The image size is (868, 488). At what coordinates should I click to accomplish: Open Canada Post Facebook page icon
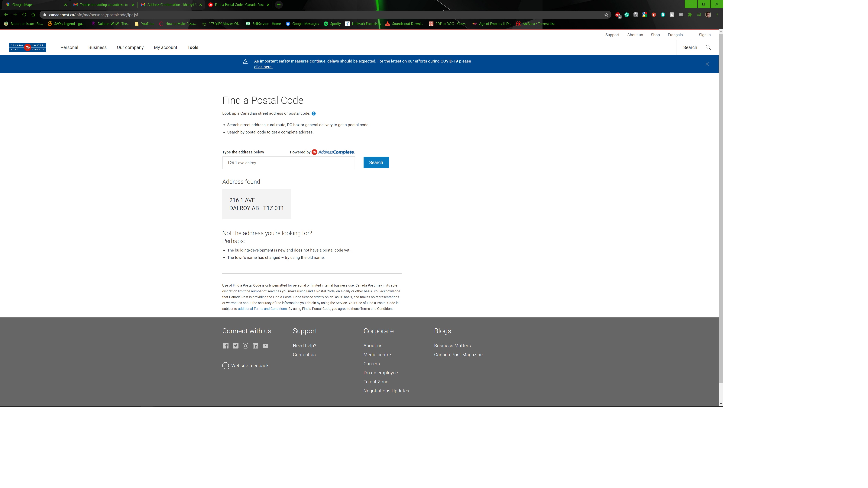tap(225, 346)
